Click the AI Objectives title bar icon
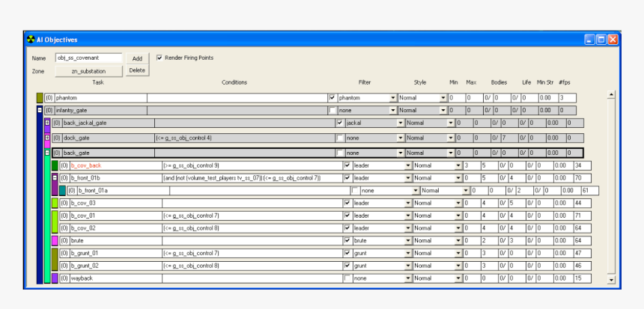The height and width of the screenshot is (309, 644). [x=31, y=40]
